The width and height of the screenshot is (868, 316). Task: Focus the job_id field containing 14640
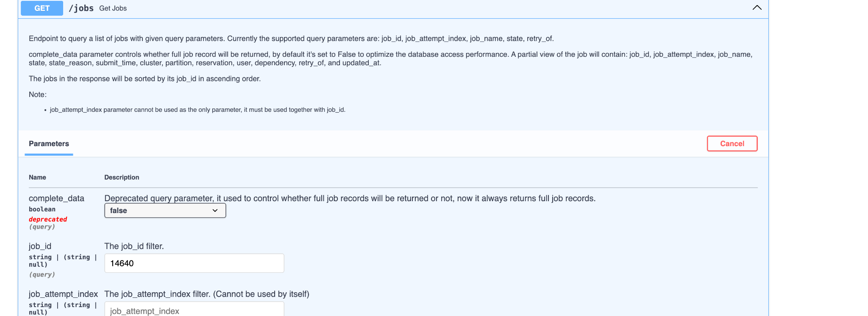point(194,263)
